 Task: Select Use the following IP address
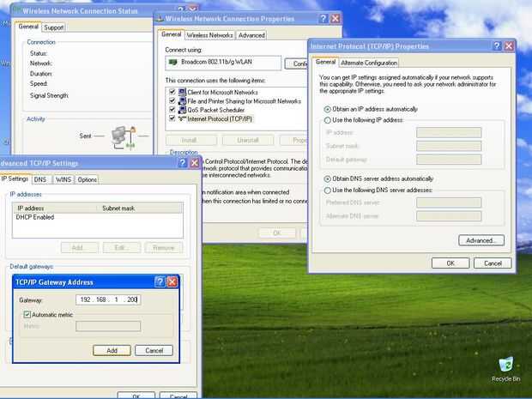click(x=328, y=120)
